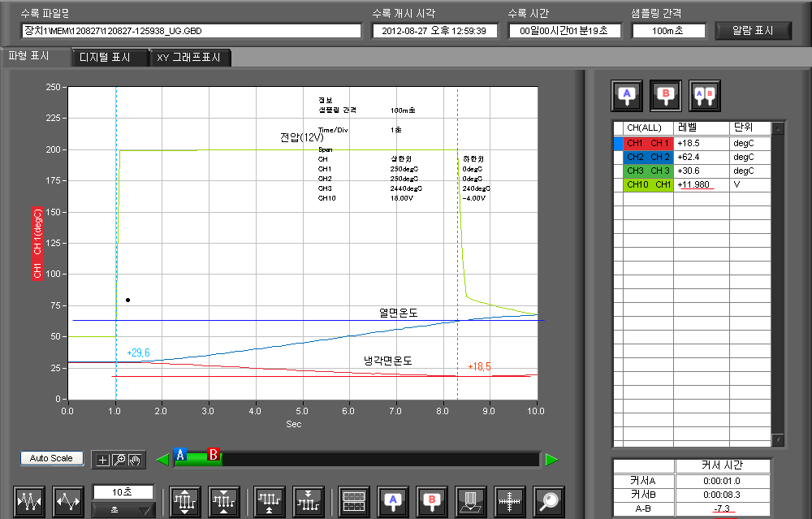Toggle the combined A-B cursor button above table
Screen dimensions: 812x519
point(704,95)
